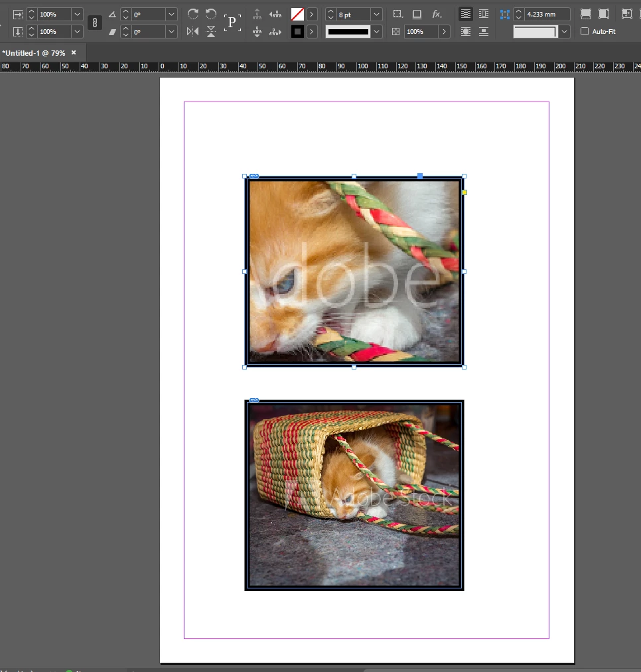Click the Scale X percentage stepper
The height and width of the screenshot is (672, 641).
pos(31,15)
